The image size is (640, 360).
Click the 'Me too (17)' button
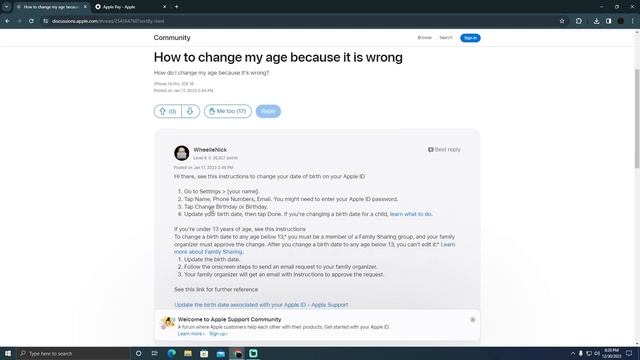point(228,111)
